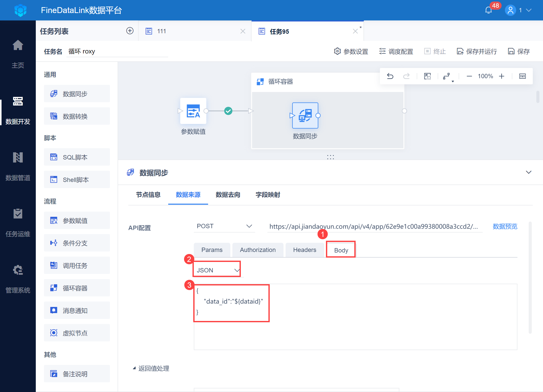The width and height of the screenshot is (543, 392).
Task: Open the JSON body type dropdown
Action: click(217, 270)
